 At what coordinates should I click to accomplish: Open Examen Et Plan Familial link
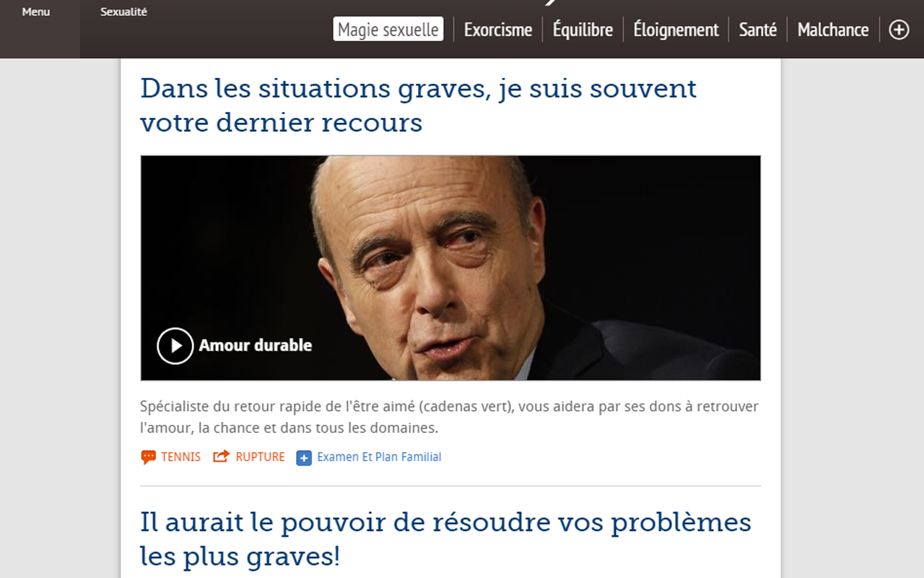pyautogui.click(x=379, y=457)
